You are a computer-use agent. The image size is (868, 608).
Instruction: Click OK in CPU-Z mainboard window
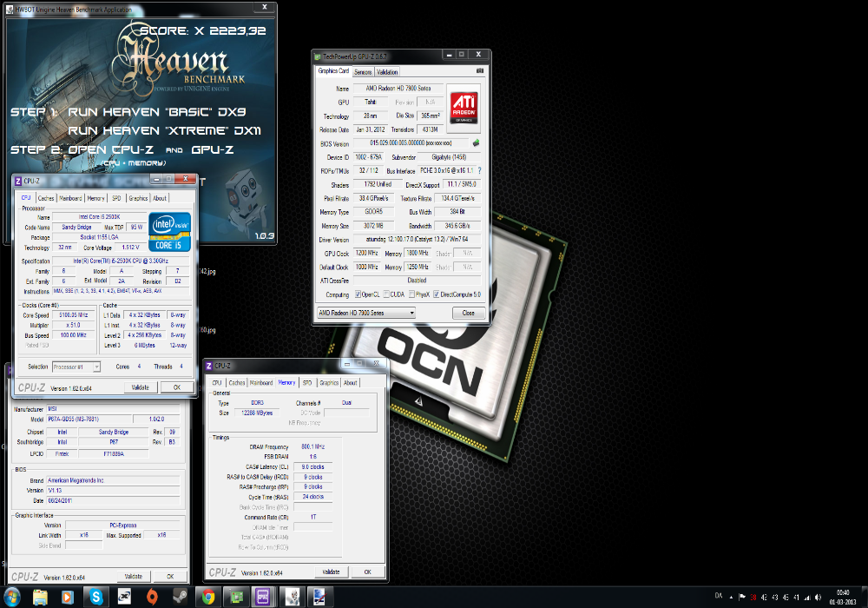[170, 577]
